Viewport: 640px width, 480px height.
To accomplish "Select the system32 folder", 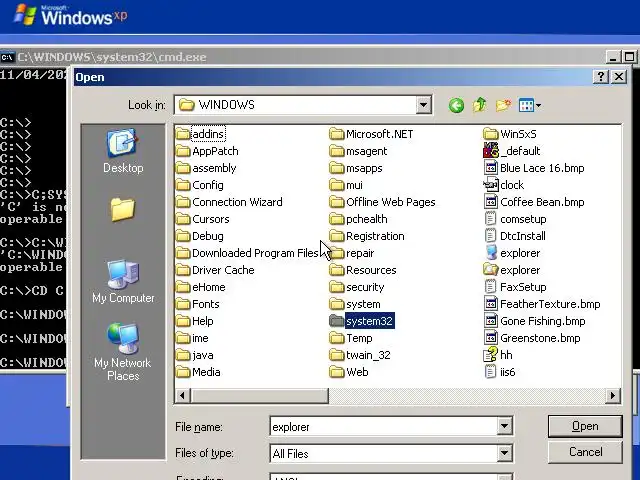I will pos(362,321).
